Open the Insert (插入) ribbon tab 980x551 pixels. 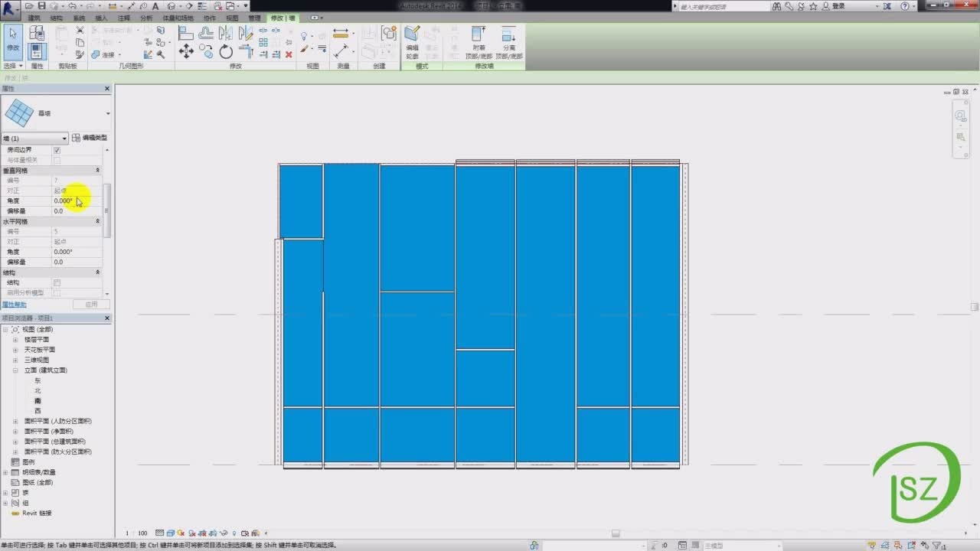[x=101, y=18]
